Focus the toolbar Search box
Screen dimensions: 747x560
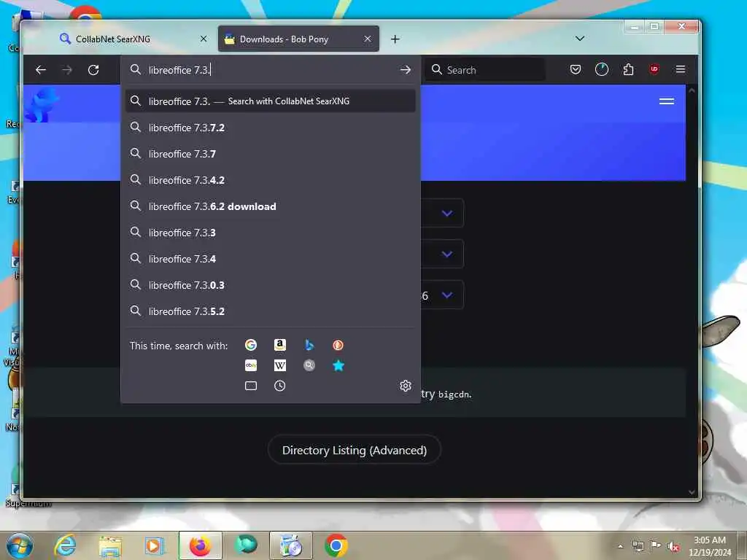point(485,70)
